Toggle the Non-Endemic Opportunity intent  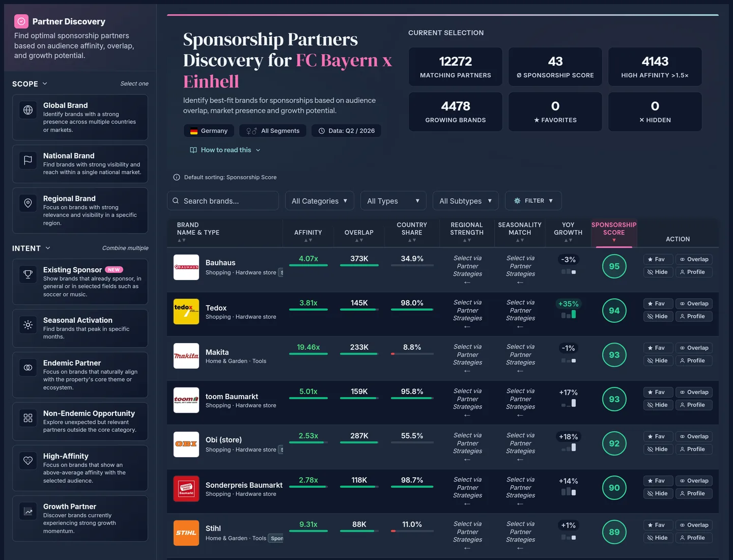80,422
